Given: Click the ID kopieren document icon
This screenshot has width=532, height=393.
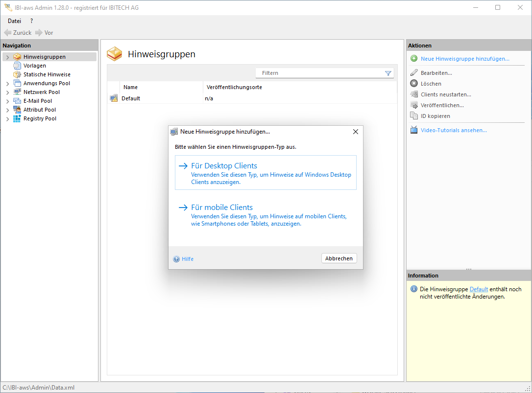Looking at the screenshot, I should point(414,116).
